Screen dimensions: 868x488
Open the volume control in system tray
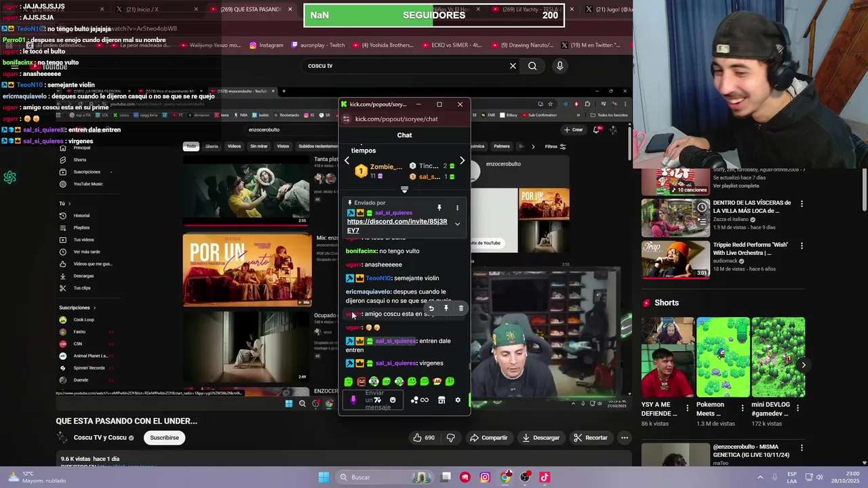pos(819,477)
